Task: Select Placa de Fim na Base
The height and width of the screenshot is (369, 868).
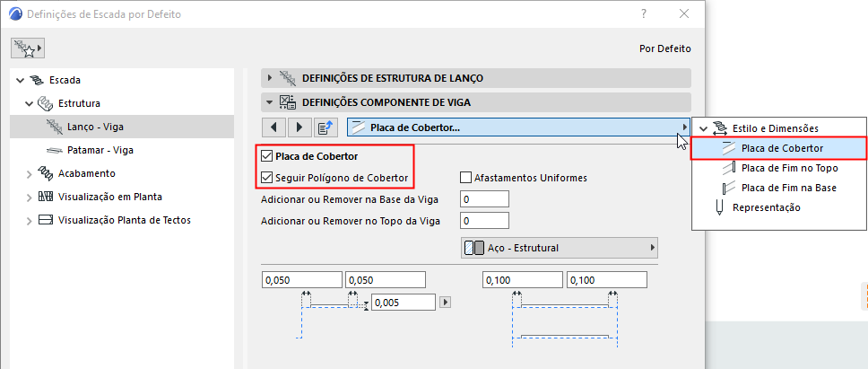Action: (789, 188)
